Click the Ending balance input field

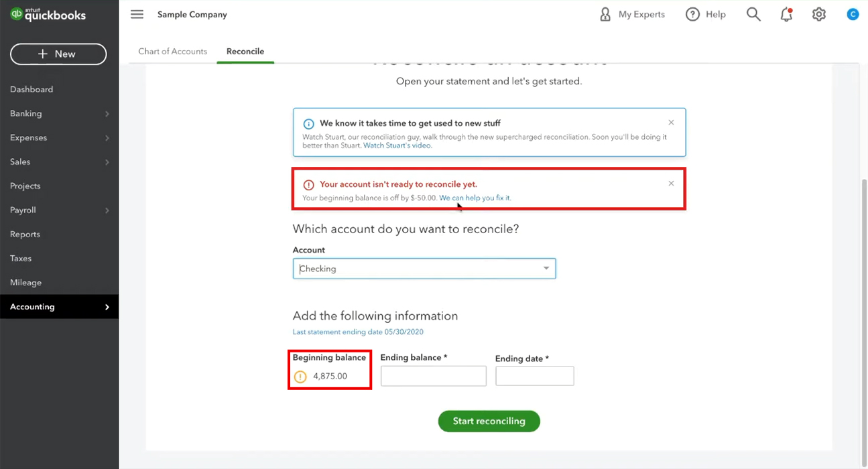click(433, 376)
